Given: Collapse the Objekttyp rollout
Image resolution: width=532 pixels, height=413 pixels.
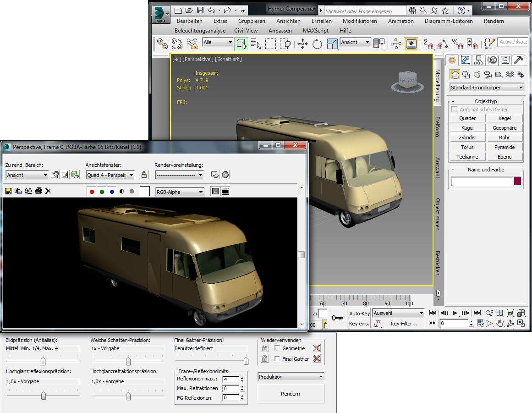Looking at the screenshot, I should [x=486, y=101].
